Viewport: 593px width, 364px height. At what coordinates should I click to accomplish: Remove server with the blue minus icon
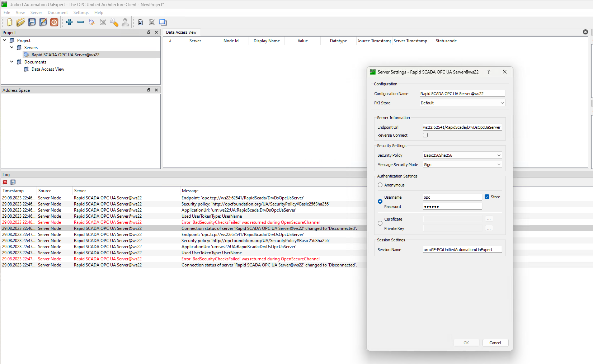tap(81, 22)
